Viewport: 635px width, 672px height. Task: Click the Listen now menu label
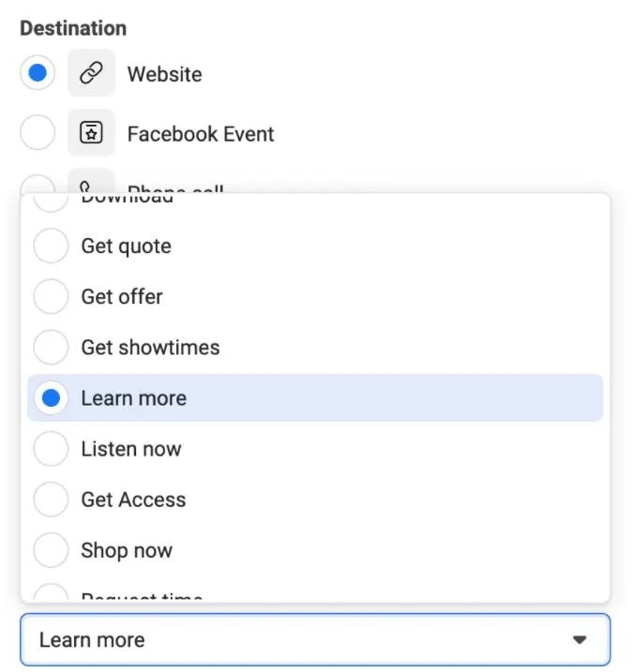tap(130, 449)
